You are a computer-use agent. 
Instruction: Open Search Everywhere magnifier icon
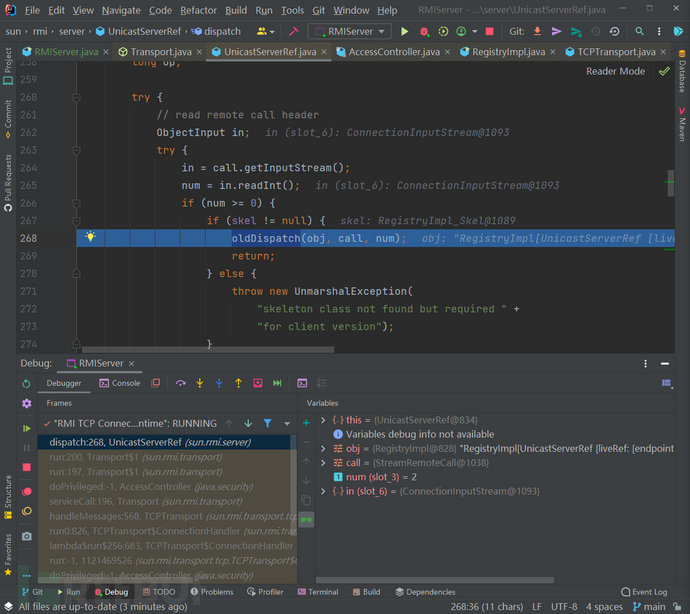click(639, 31)
